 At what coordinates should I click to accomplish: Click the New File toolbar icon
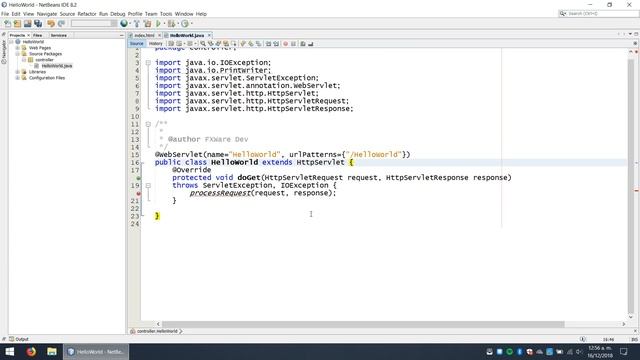[x=7, y=24]
